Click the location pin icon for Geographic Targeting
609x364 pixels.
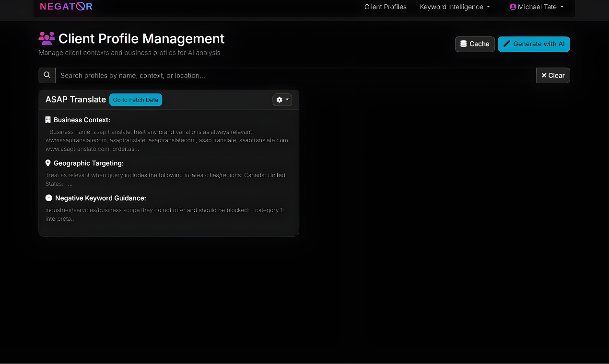(x=48, y=163)
